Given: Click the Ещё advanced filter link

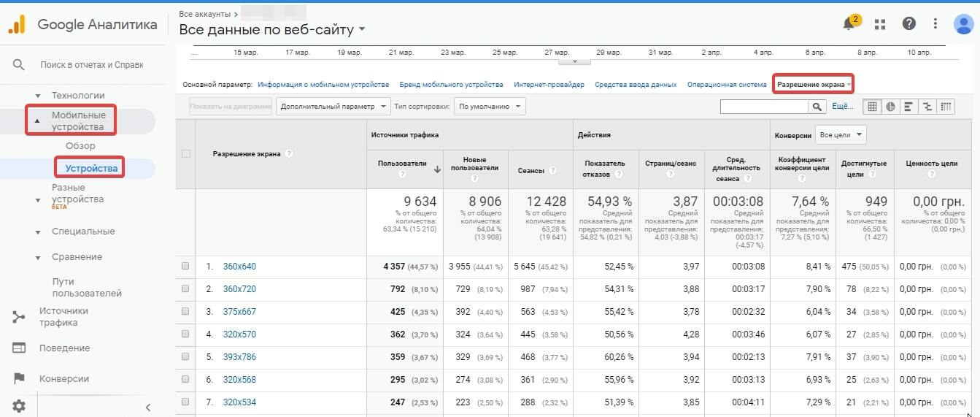Looking at the screenshot, I should pyautogui.click(x=843, y=107).
